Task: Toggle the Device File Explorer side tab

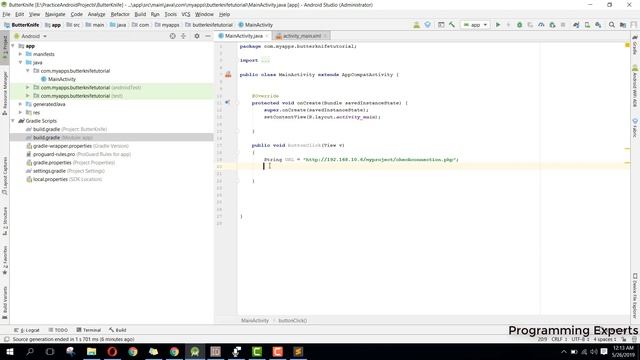Action: 635,296
